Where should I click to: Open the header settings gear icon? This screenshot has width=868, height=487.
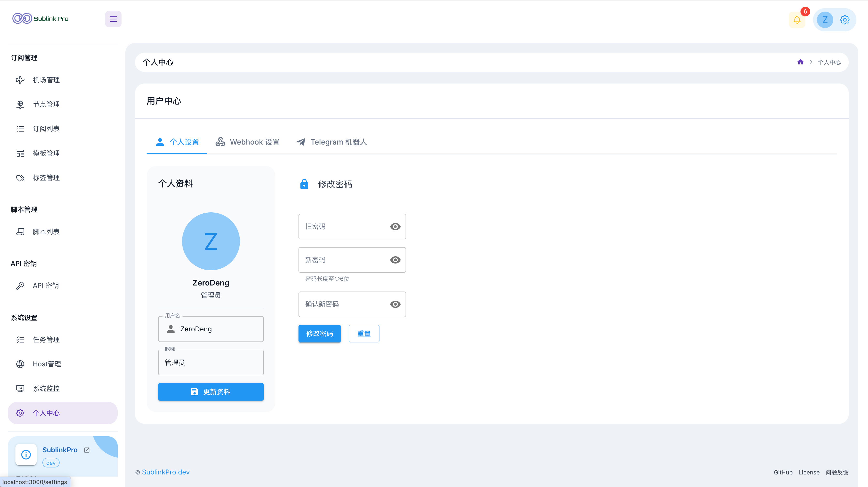[844, 20]
